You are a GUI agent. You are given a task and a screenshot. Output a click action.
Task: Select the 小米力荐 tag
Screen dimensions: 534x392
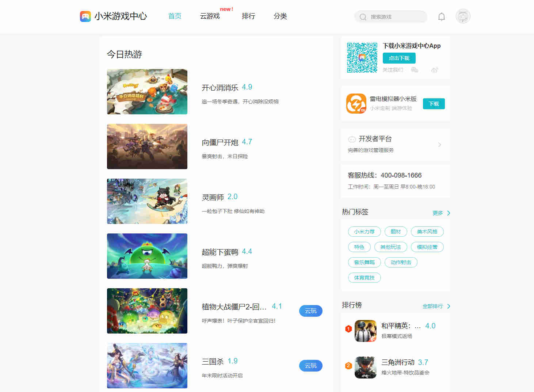tap(364, 231)
